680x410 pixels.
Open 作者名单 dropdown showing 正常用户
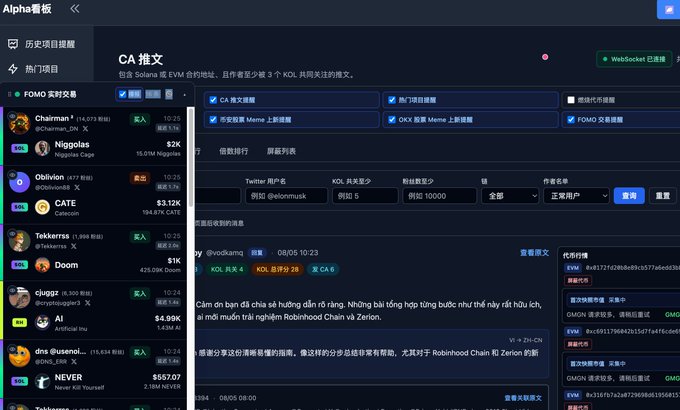tap(576, 196)
